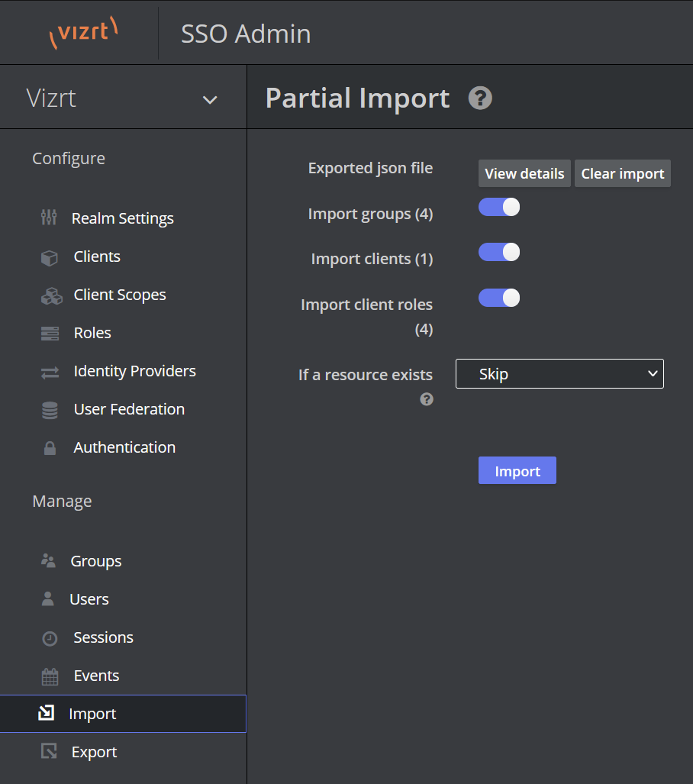Click the Vizrt logo in header
The image size is (693, 784).
(84, 34)
